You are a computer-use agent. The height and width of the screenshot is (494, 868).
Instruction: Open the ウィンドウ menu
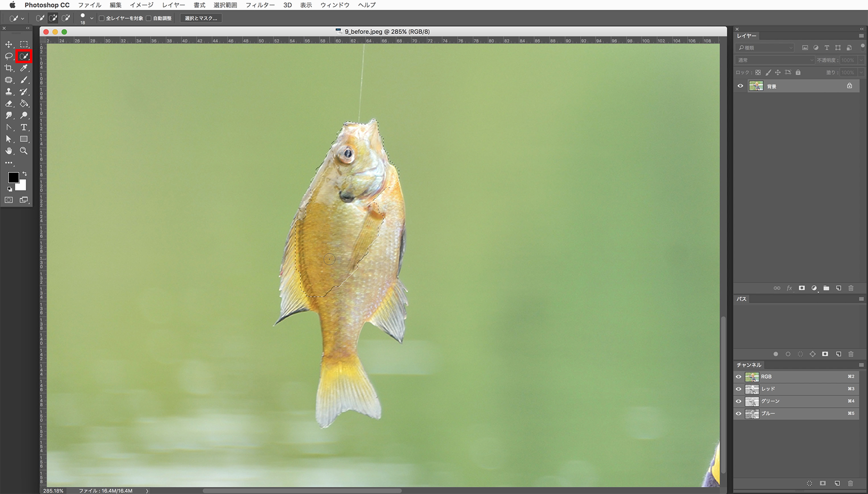tap(335, 5)
